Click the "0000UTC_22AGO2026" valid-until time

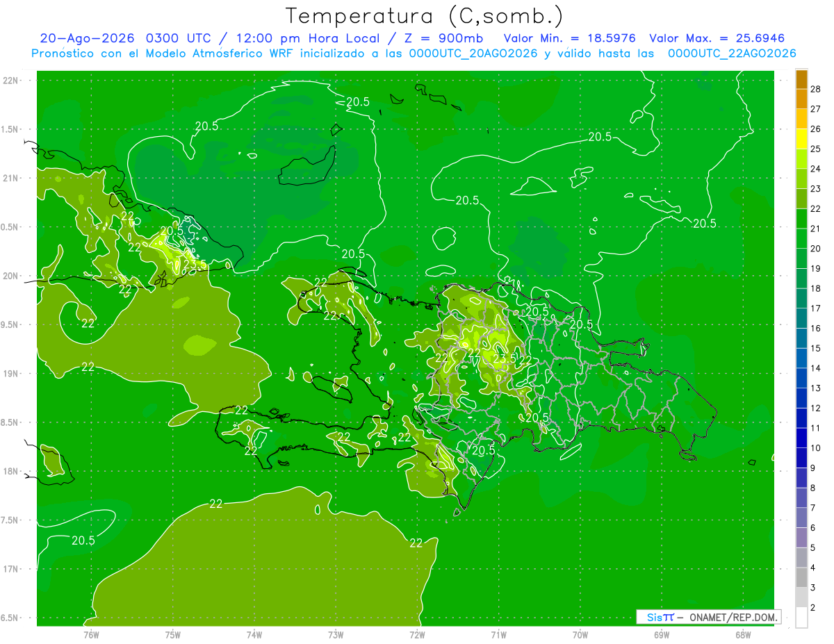[x=732, y=53]
